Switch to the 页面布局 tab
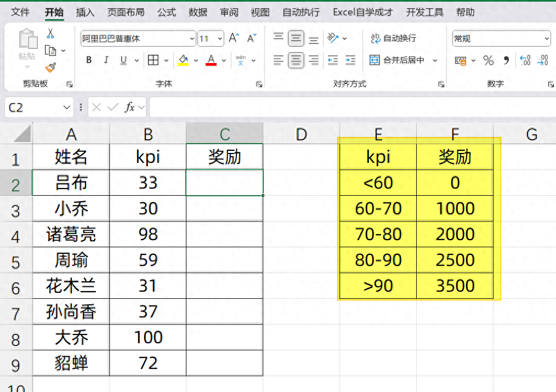The image size is (556, 392). pyautogui.click(x=126, y=12)
